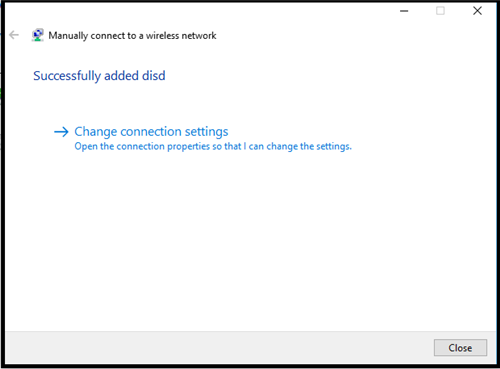This screenshot has height=369, width=500.
Task: Click 'wireless network' words in the window title
Action: tap(181, 35)
